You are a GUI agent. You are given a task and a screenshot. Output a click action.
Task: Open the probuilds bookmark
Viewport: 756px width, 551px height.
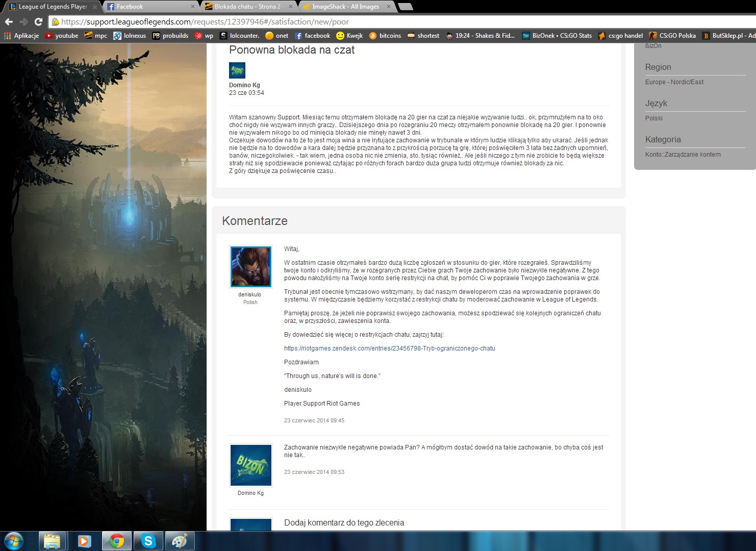[x=170, y=36]
